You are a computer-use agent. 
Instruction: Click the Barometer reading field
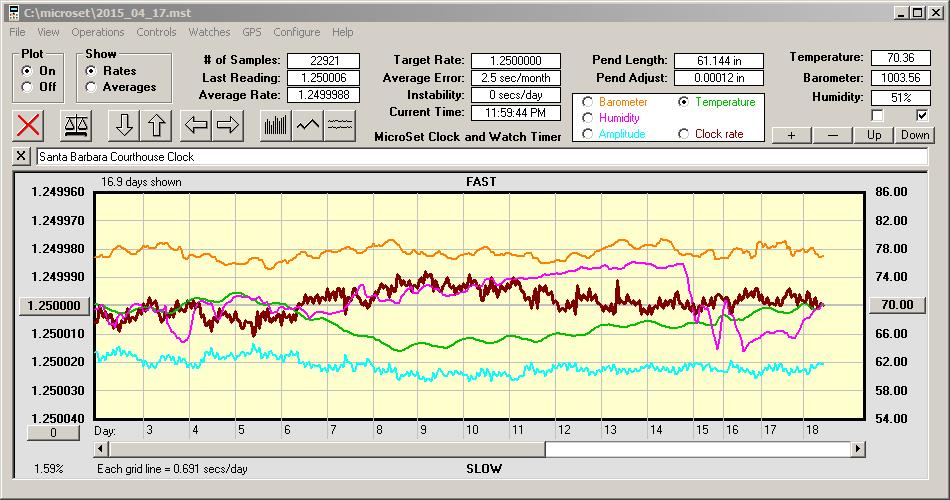(x=900, y=78)
